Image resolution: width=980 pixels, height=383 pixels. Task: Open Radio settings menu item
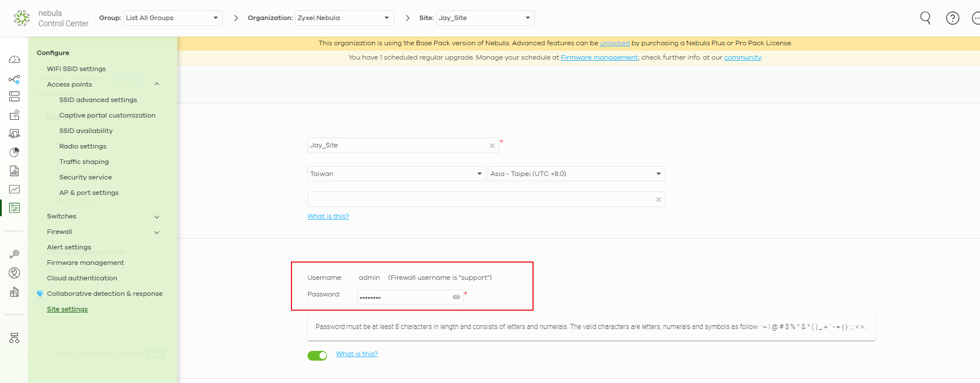point(83,146)
